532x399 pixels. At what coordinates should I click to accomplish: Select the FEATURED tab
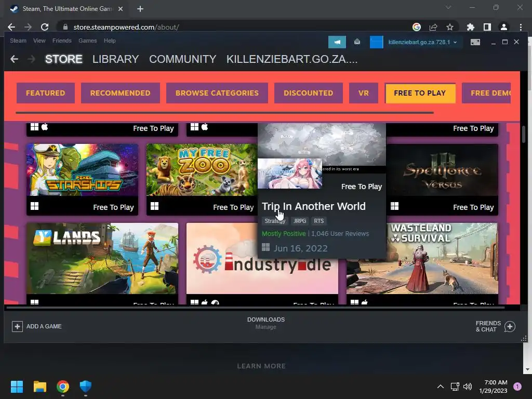coord(46,93)
